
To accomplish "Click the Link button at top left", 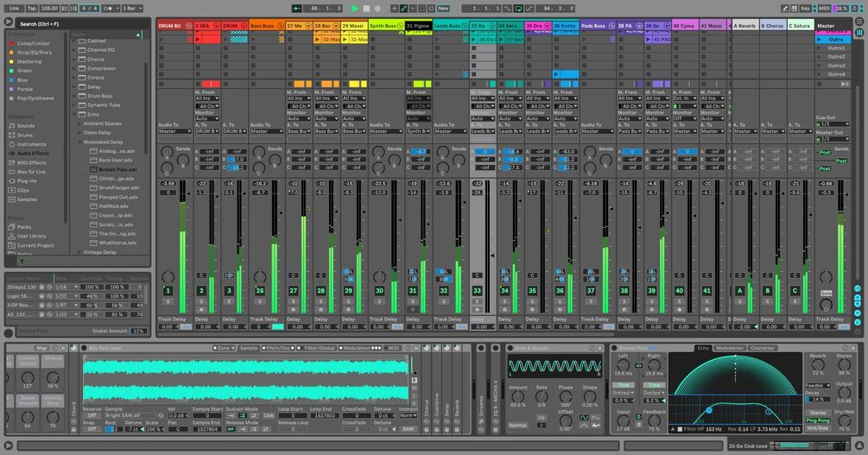I will coord(15,9).
